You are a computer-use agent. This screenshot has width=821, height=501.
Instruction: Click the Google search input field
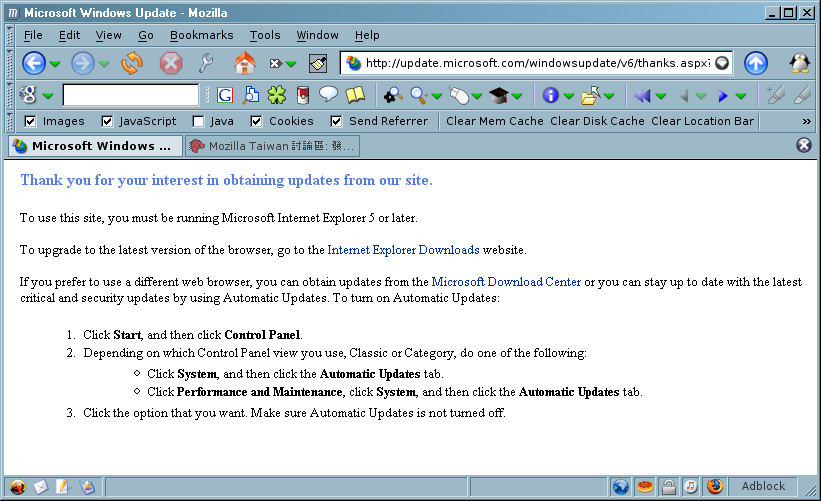pyautogui.click(x=130, y=95)
